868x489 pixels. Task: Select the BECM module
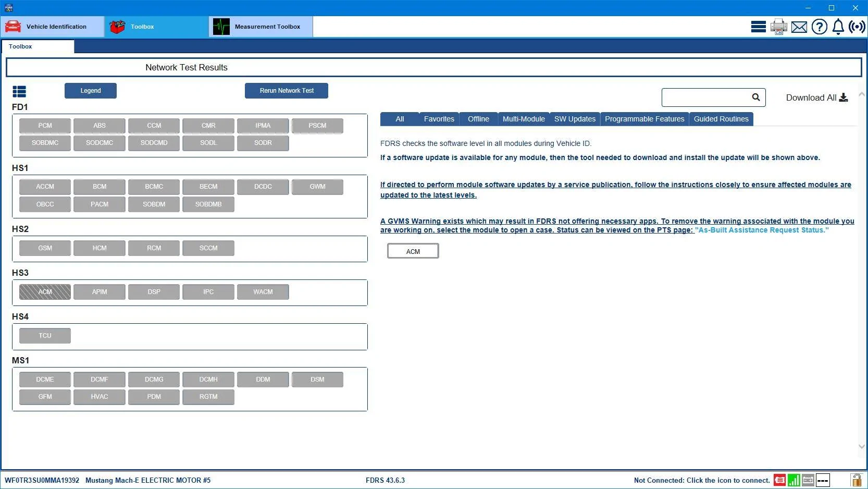pos(208,187)
